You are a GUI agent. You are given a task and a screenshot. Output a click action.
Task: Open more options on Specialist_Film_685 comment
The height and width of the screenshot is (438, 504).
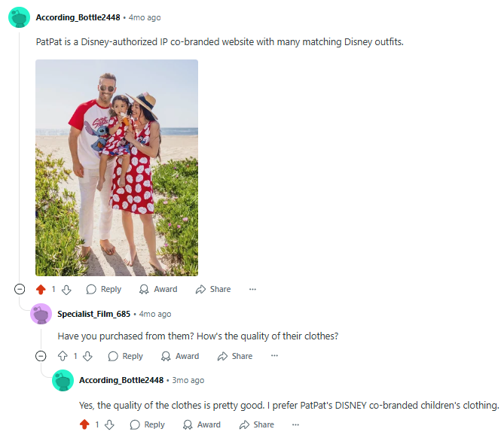[x=274, y=356]
